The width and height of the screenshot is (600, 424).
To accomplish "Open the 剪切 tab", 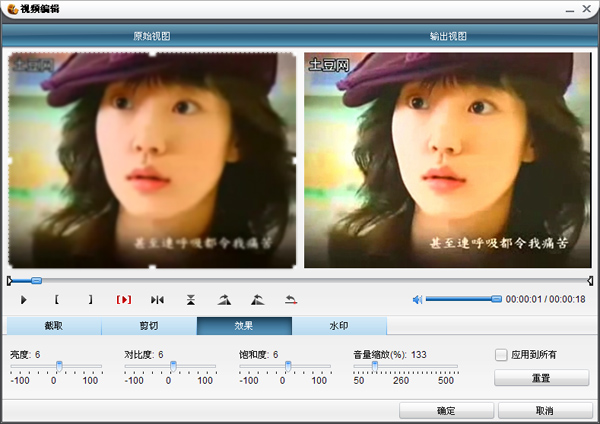I will pos(149,326).
